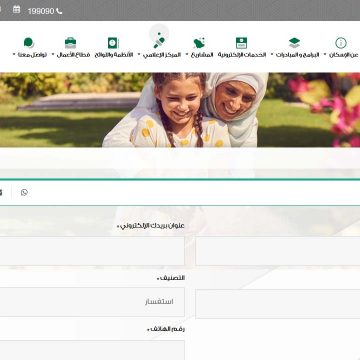The width and height of the screenshot is (360, 360).
Task: Open the الأنظمة واللوائح book icon
Action: pos(113,43)
